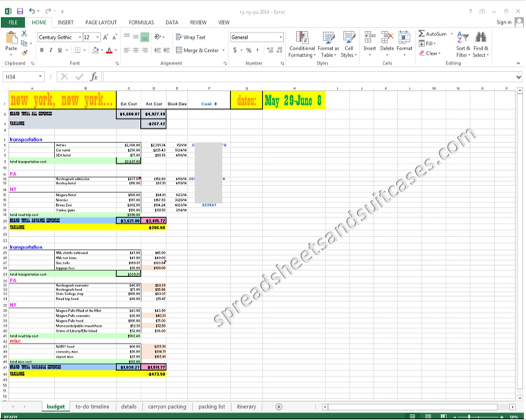The image size is (526, 420).
Task: Click the Delete cells button
Action: [x=387, y=43]
